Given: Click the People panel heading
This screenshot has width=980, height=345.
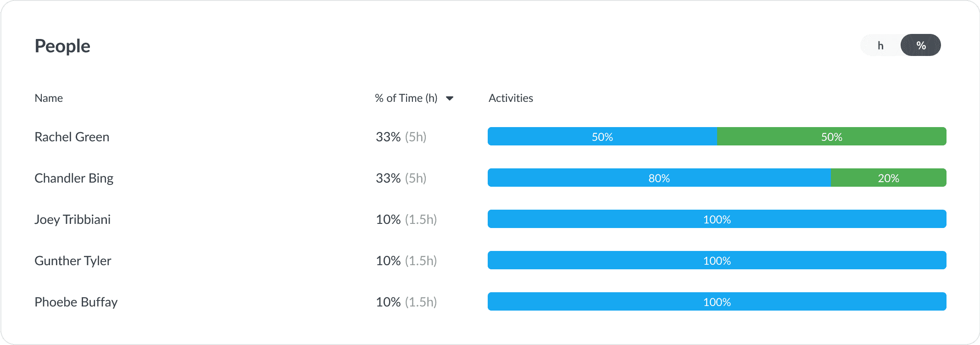Looking at the screenshot, I should point(62,46).
